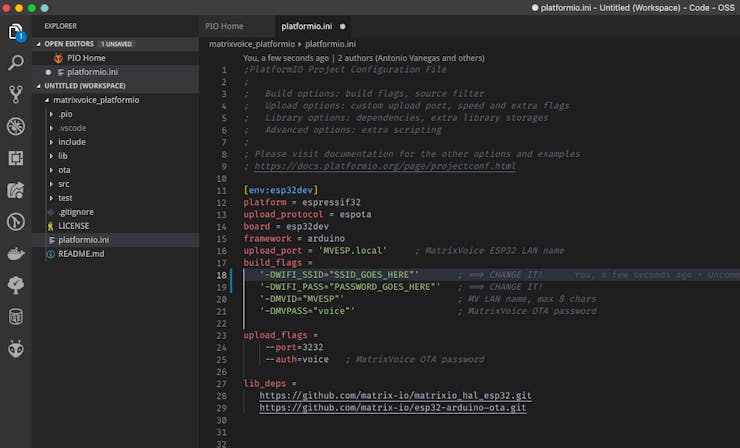Image resolution: width=740 pixels, height=448 pixels.
Task: Click the authors annotation above line 1
Action: click(364, 58)
